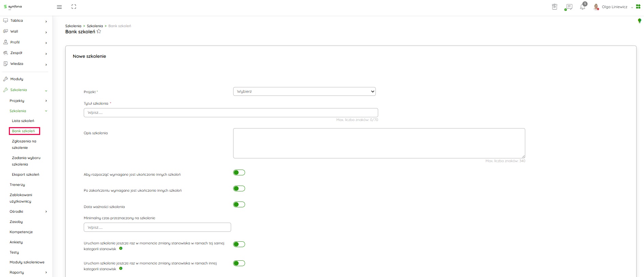
Task: Mark Bank szkoleń as favorite star
Action: (x=99, y=32)
